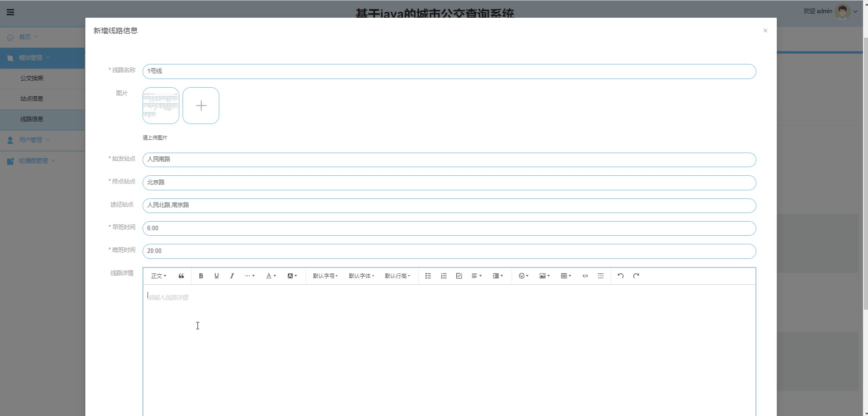Focus the 晚班时间 input field

coord(449,251)
